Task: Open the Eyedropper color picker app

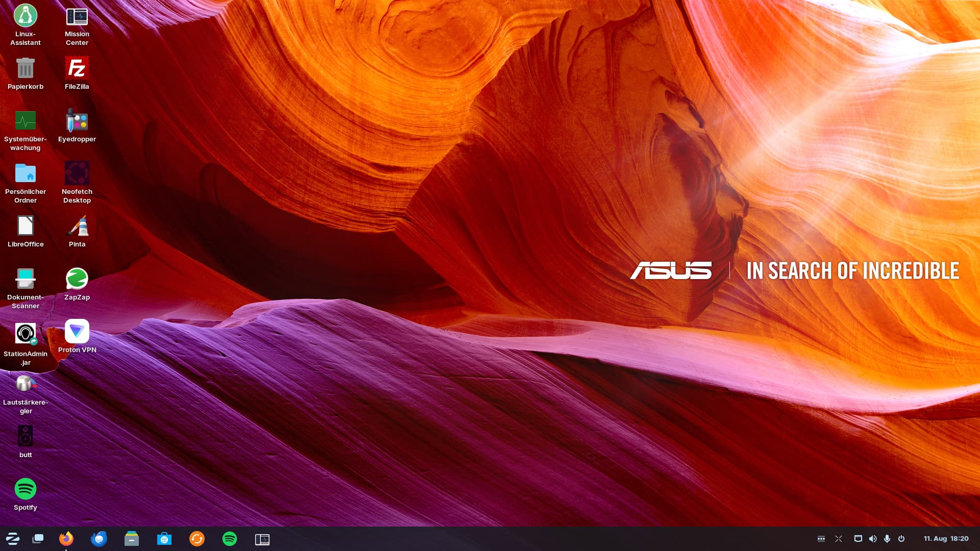Action: point(77,121)
